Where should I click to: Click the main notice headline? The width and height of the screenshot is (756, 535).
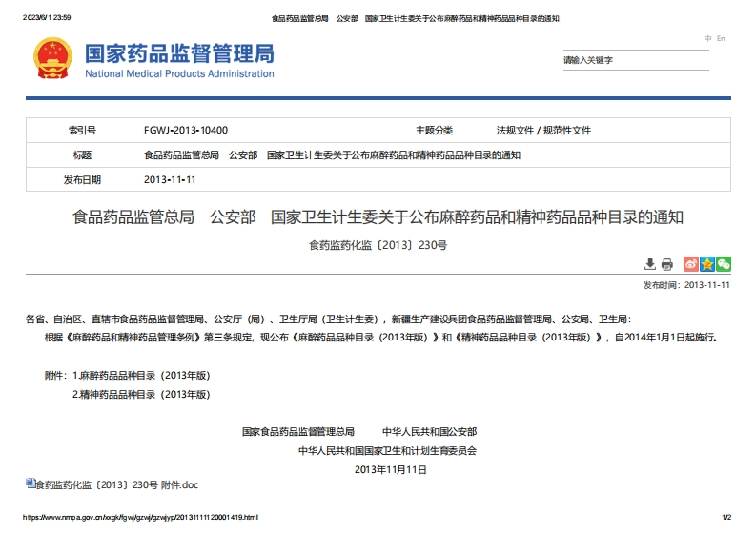pyautogui.click(x=378, y=217)
